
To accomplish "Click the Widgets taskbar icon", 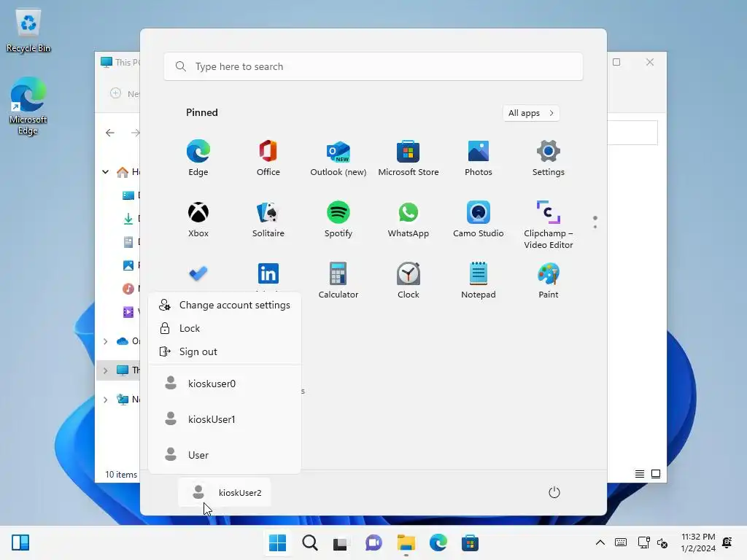I will [20, 542].
